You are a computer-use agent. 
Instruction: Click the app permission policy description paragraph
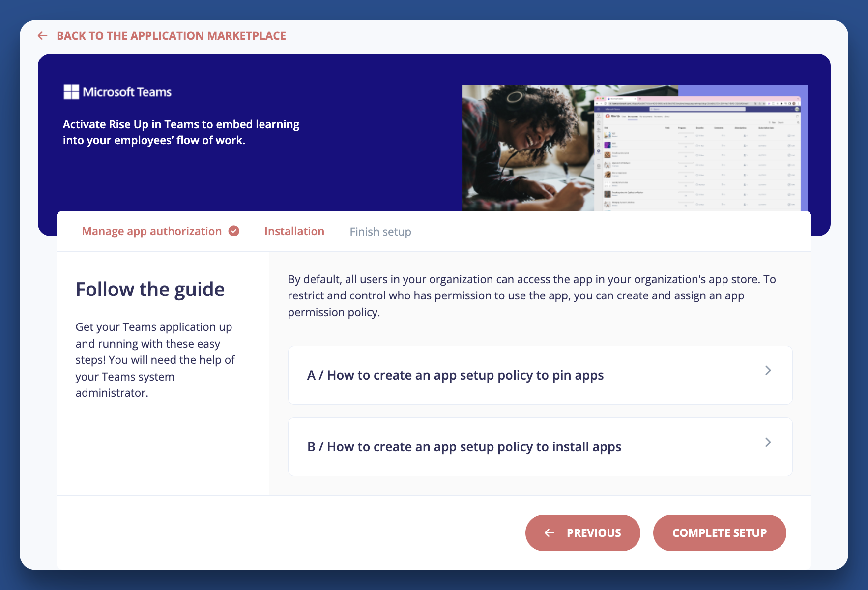point(531,295)
